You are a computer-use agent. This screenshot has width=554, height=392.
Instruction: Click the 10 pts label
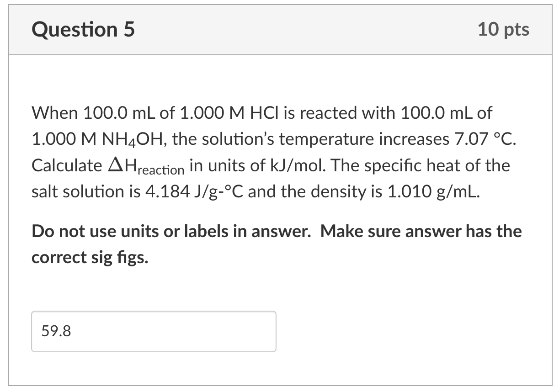(x=504, y=29)
